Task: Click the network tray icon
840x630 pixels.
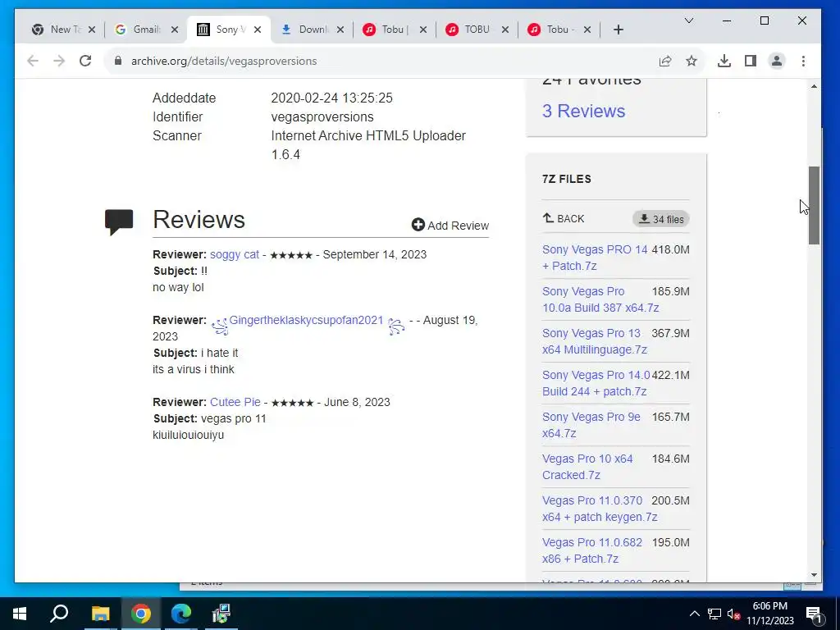Action: (x=714, y=614)
